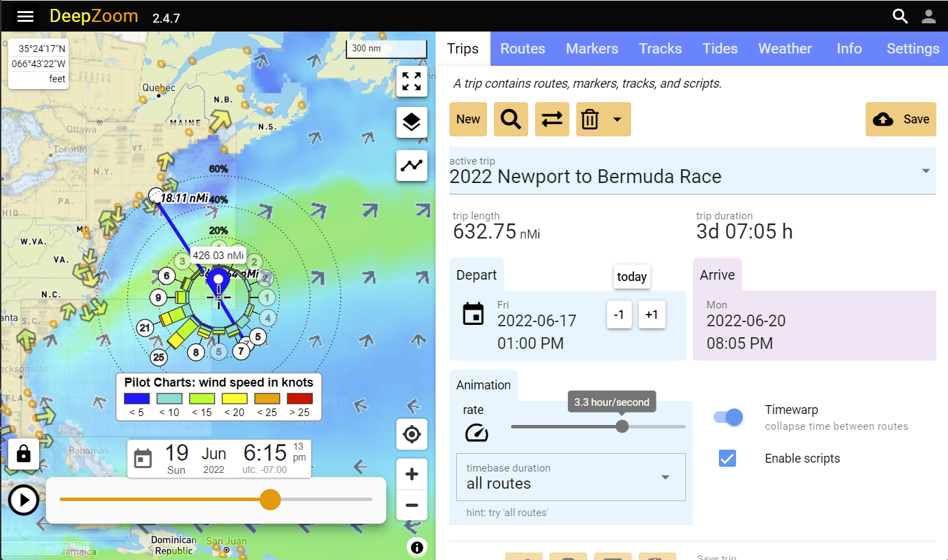This screenshot has height=560, width=948.
Task: Zoom in the map with plus button
Action: click(412, 474)
